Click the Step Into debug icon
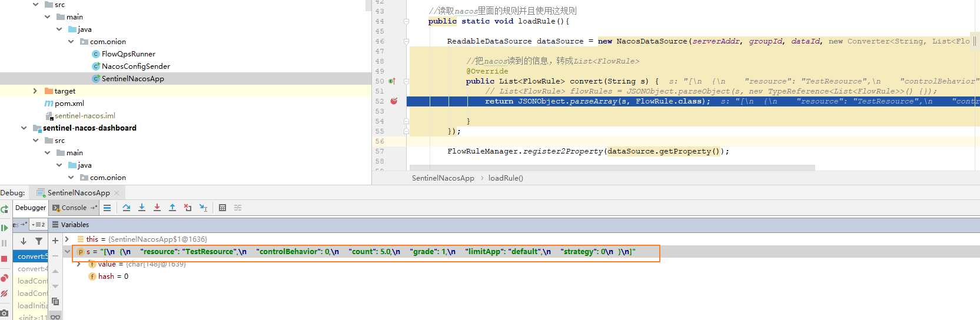This screenshot has height=320, width=980. point(142,208)
